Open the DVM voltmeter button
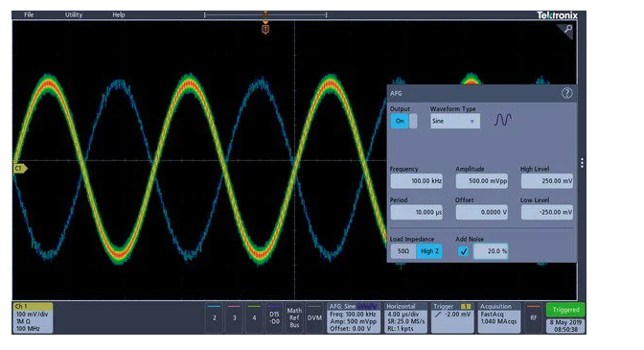 (x=314, y=317)
